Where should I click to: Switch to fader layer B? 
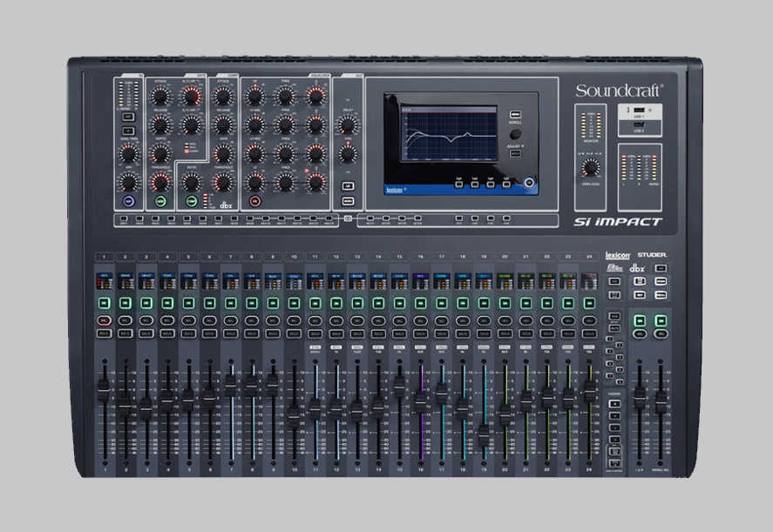pos(614,415)
